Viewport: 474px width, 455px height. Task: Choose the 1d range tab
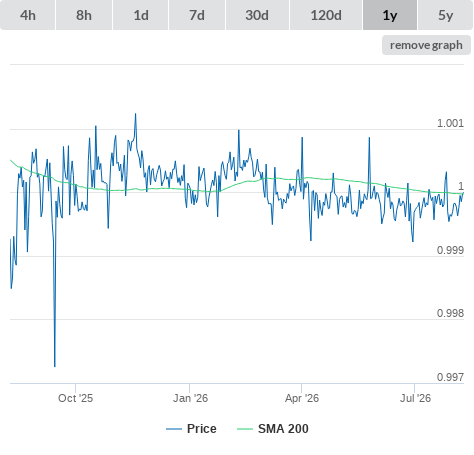(x=141, y=15)
